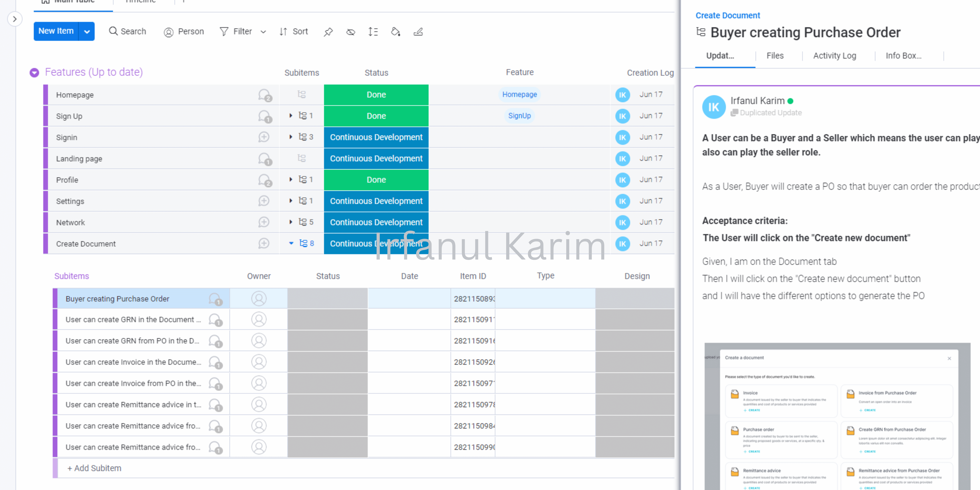Click Homepage row subitems icon
This screenshot has width=980, height=490.
(x=302, y=94)
